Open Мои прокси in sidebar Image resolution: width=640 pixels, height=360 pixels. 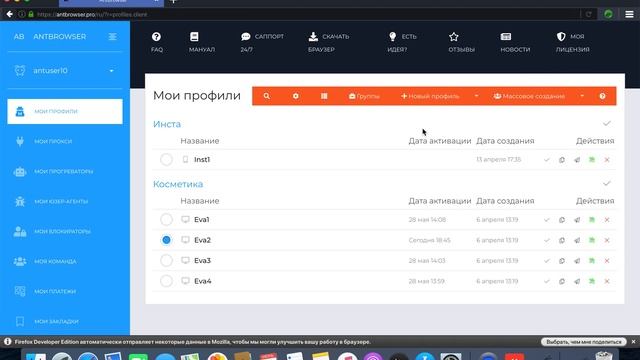[65, 141]
